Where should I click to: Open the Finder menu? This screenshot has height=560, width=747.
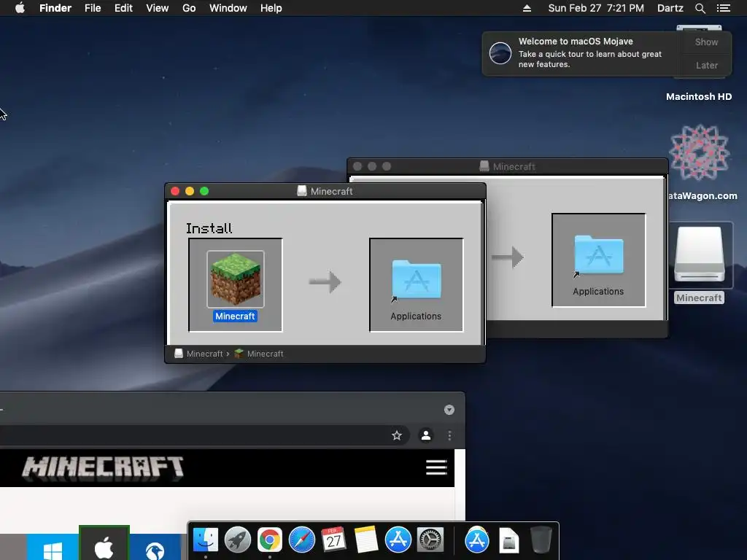click(55, 8)
